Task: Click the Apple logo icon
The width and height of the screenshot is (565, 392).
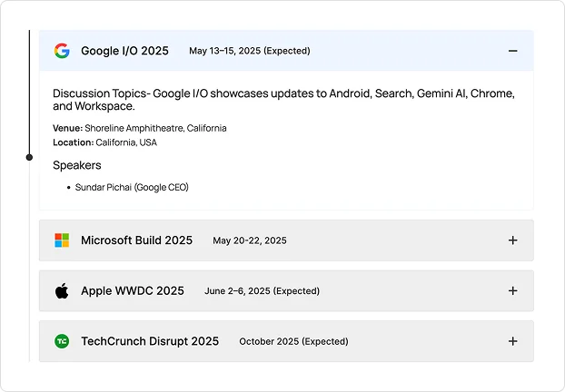Action: [x=62, y=291]
